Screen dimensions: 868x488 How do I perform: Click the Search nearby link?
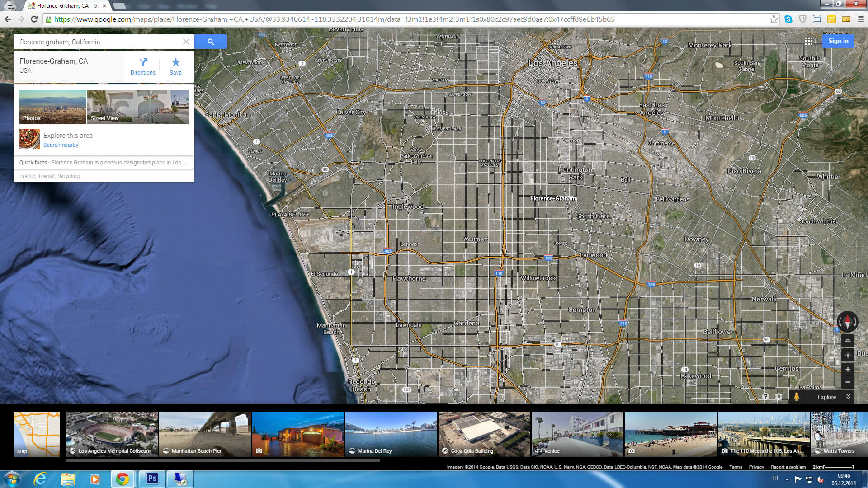coord(61,145)
